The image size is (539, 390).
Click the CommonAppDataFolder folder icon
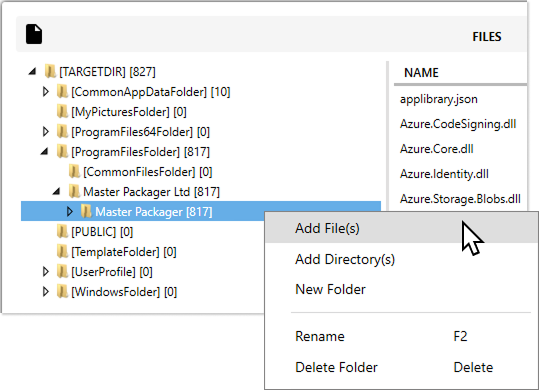[62, 91]
